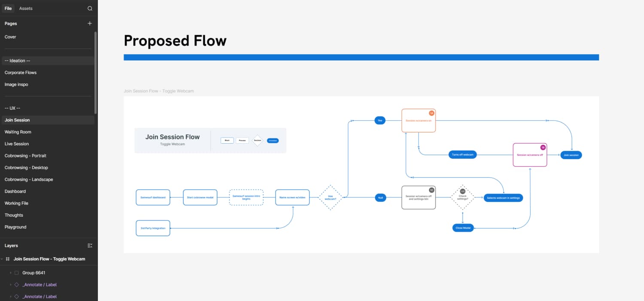Screen dimensions: 644x301
Task: Click the Join Session Flow - Toggle Webcam frame title
Action: click(x=158, y=91)
